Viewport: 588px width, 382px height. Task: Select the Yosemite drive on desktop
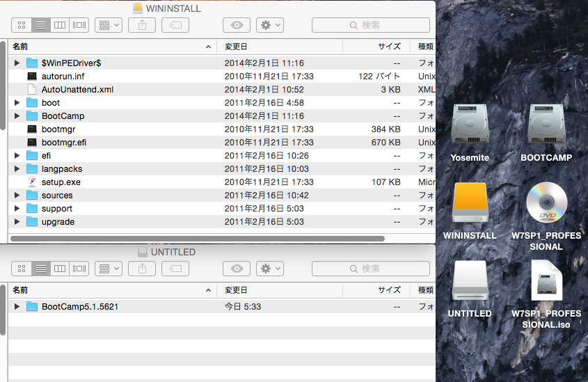coord(470,125)
